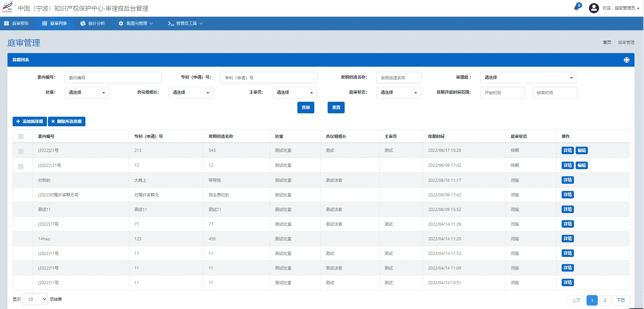
Task: Click the 委内编号 input field
Action: (113, 78)
